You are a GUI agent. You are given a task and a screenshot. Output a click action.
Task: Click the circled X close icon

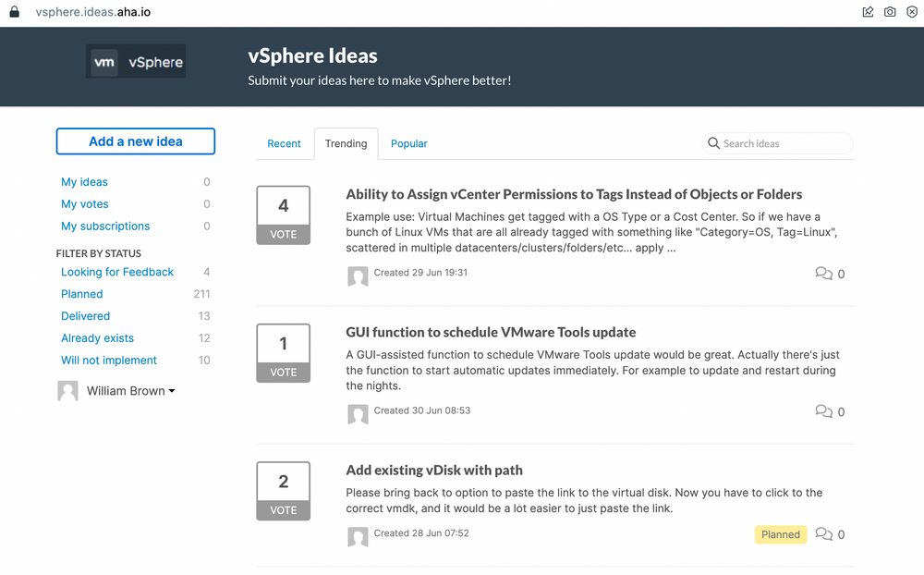(912, 12)
